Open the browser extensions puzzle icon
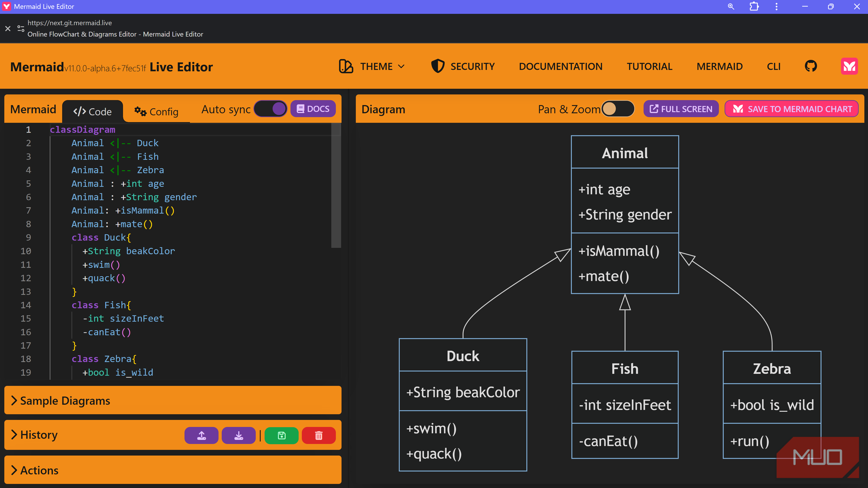Screen dimensions: 868x488 [754, 7]
